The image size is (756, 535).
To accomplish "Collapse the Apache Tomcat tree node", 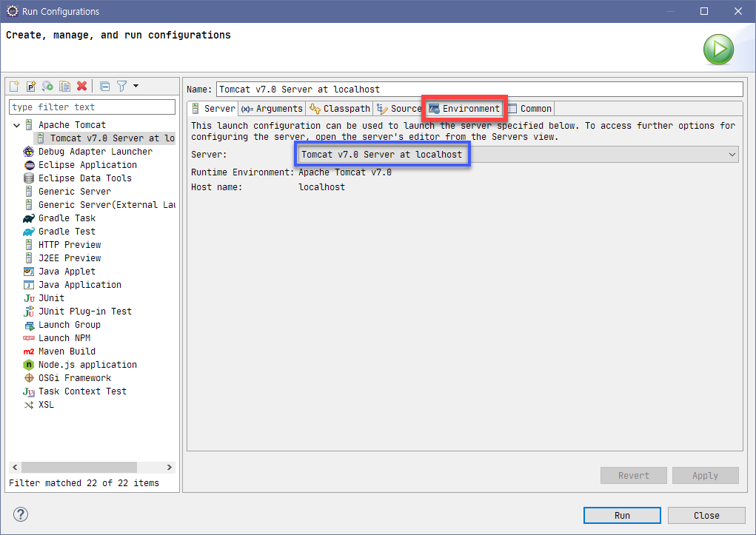I will tap(16, 125).
